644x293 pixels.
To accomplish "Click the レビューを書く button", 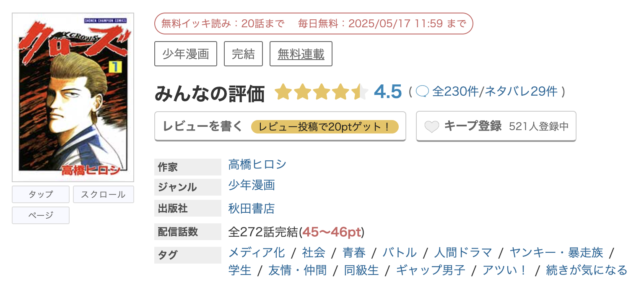I will (201, 126).
